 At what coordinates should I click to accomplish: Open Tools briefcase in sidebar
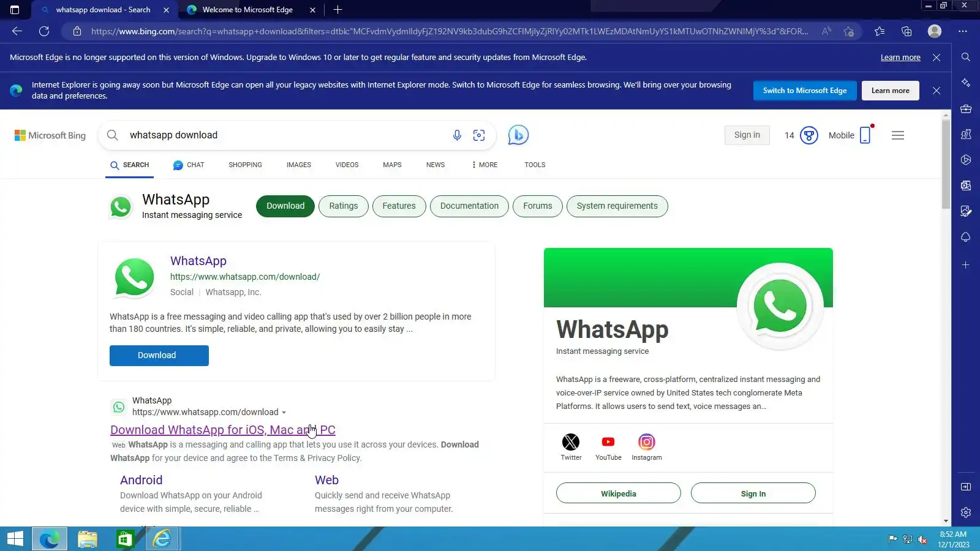point(966,109)
